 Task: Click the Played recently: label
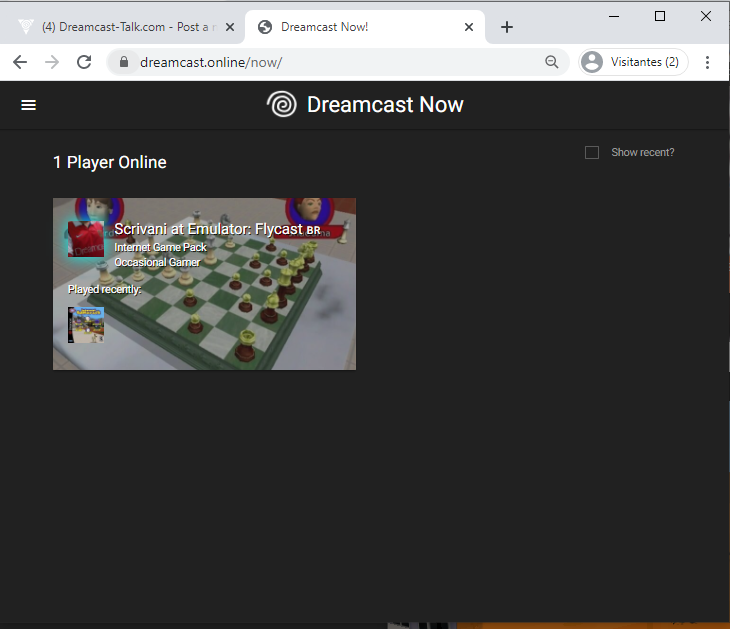(x=105, y=289)
